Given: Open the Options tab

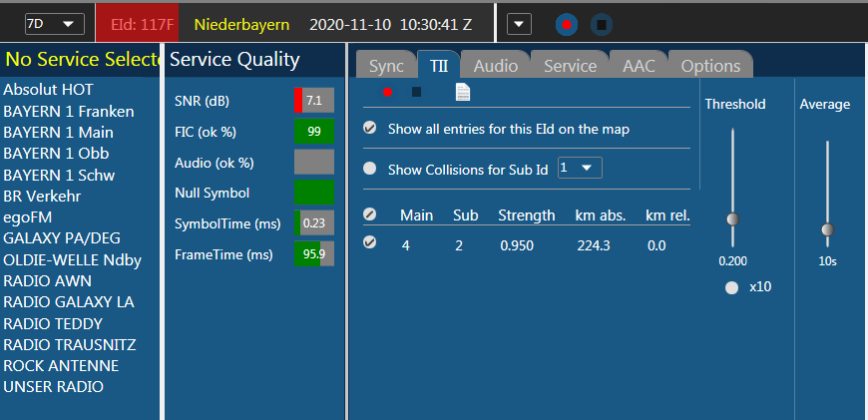Looking at the screenshot, I should point(710,66).
